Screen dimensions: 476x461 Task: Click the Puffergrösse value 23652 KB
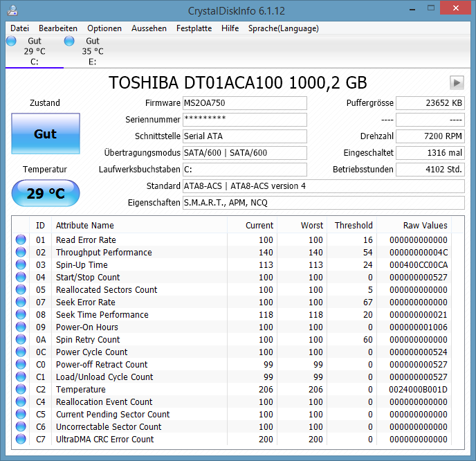click(430, 103)
